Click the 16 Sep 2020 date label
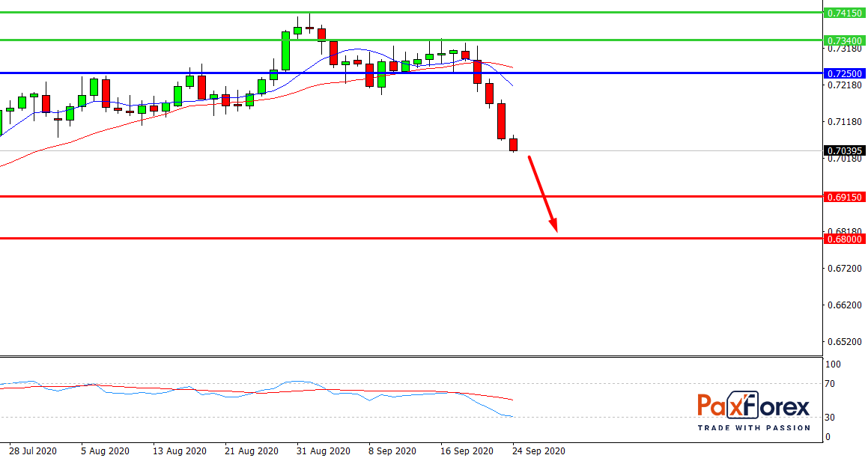The image size is (868, 458). coord(467,451)
